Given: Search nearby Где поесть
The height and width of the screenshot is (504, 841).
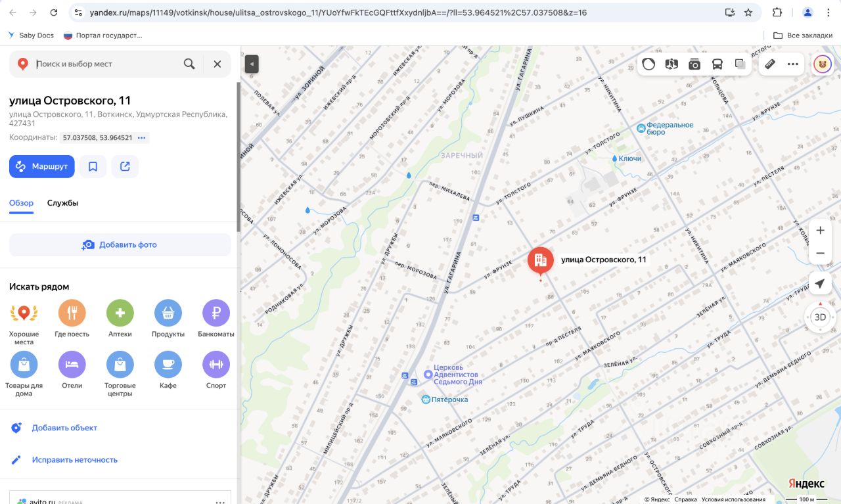Looking at the screenshot, I should click(x=72, y=319).
